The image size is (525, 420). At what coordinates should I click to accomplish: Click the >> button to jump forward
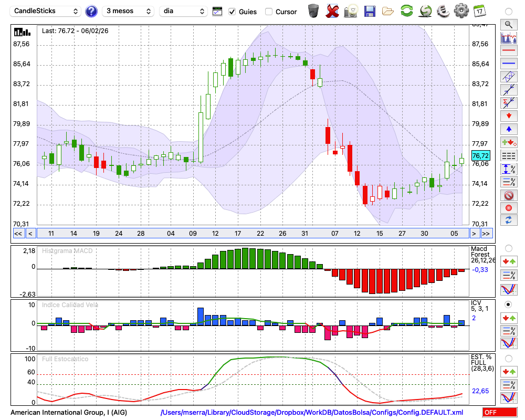[x=487, y=233]
